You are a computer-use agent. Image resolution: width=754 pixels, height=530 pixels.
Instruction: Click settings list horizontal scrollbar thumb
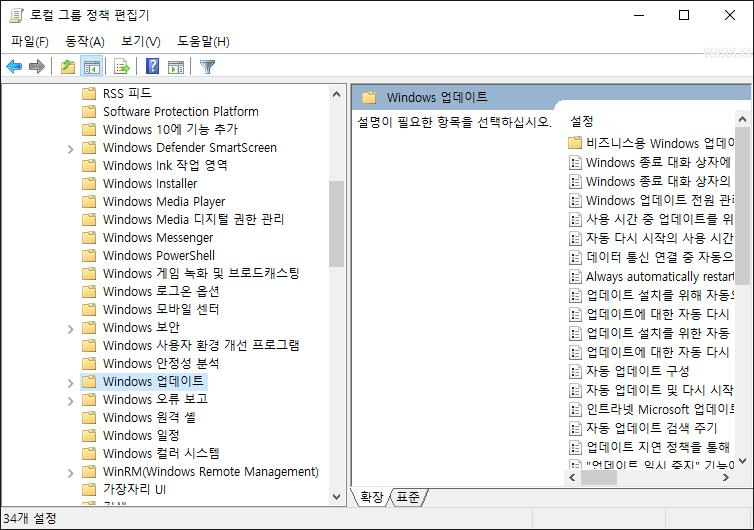click(x=599, y=478)
